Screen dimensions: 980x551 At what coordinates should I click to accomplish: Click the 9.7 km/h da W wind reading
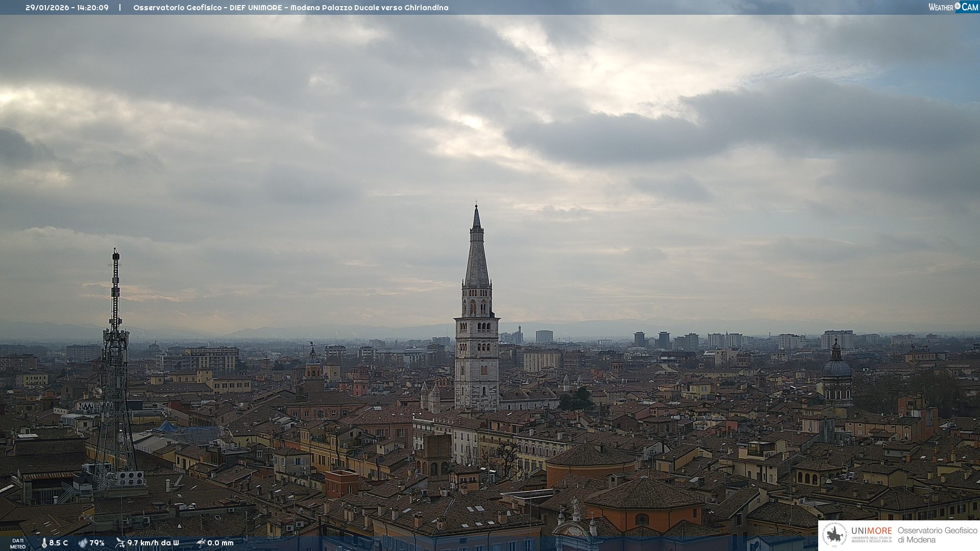click(x=153, y=543)
